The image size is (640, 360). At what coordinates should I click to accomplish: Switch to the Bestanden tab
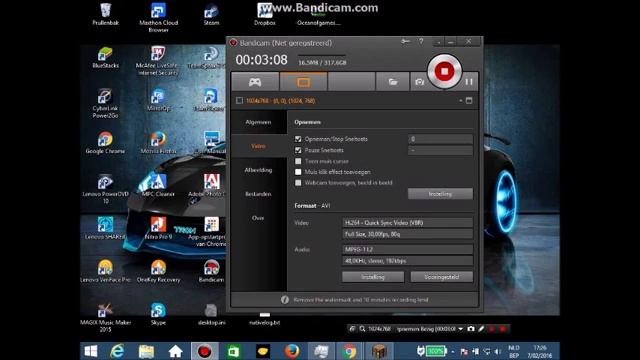258,194
